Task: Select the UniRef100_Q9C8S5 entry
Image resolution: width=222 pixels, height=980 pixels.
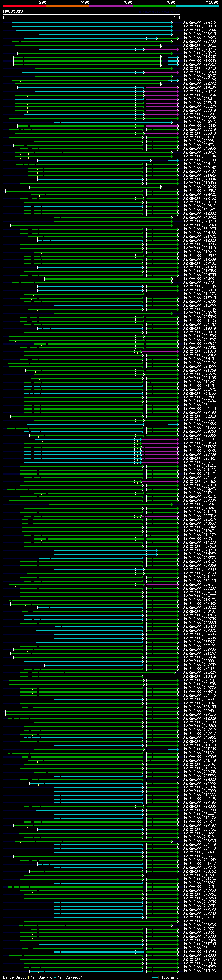Action: tap(199, 623)
